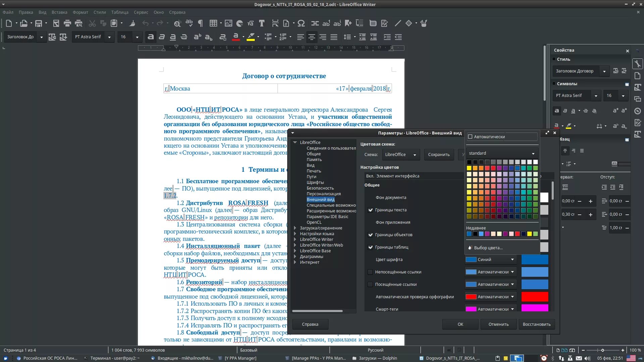Open the Таблица menu

[x=120, y=12]
